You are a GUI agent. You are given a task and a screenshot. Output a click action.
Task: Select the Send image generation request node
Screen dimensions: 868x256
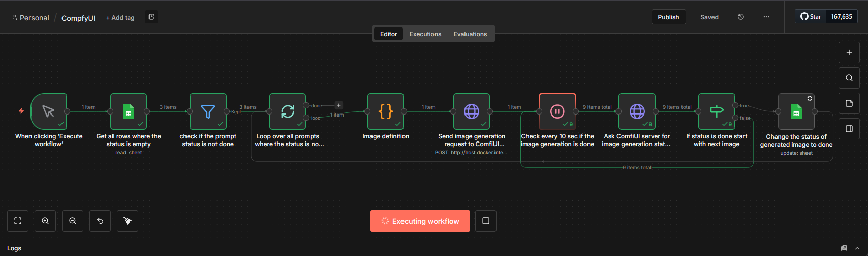[x=472, y=111]
